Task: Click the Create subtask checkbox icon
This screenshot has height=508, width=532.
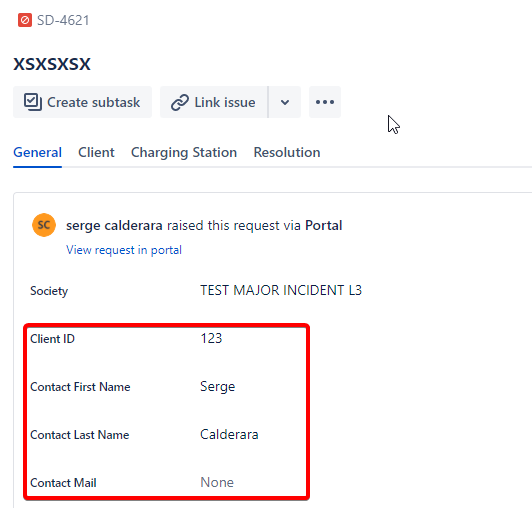Action: coord(33,102)
